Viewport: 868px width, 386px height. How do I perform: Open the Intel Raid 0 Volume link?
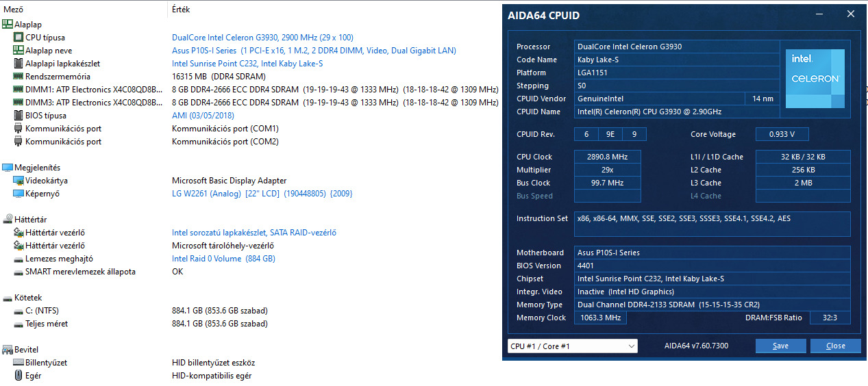223,259
